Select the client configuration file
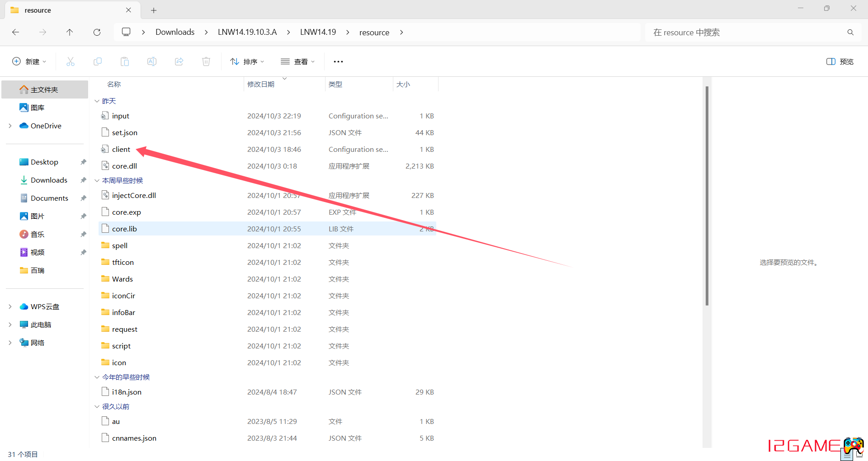Viewport: 868px width, 461px height. point(267,149)
